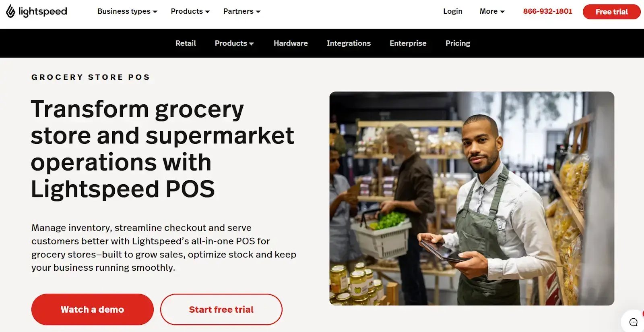
Task: Click the Login link
Action: [453, 11]
